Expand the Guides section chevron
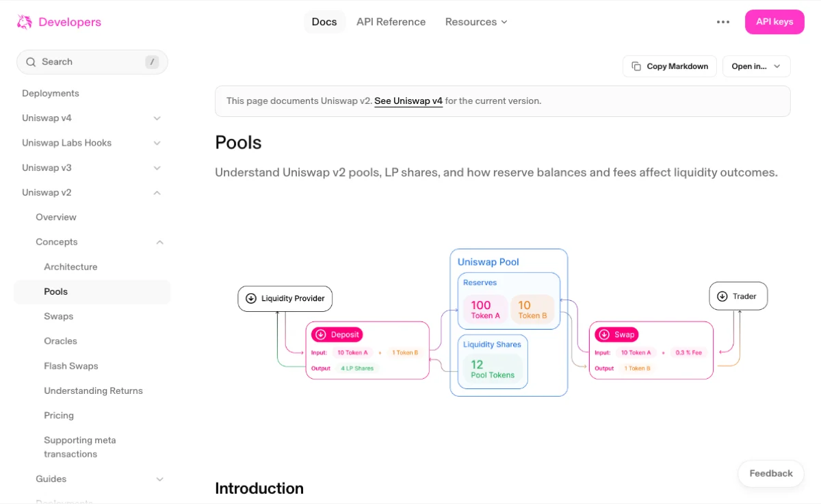The height and width of the screenshot is (504, 821). click(x=159, y=479)
